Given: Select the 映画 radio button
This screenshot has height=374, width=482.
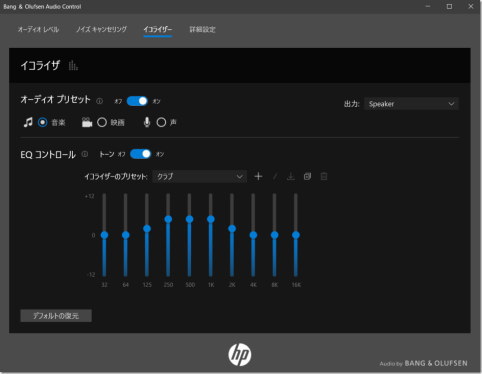Looking at the screenshot, I should coord(102,122).
